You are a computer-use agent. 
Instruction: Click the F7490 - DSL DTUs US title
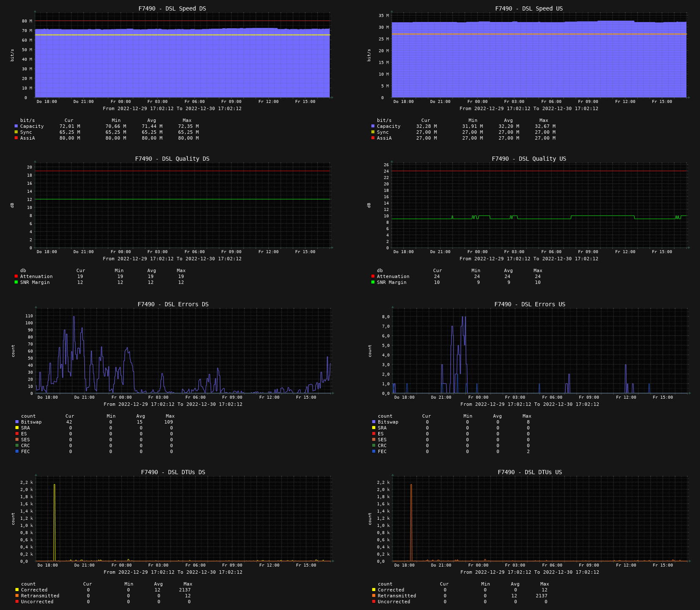coord(530,472)
